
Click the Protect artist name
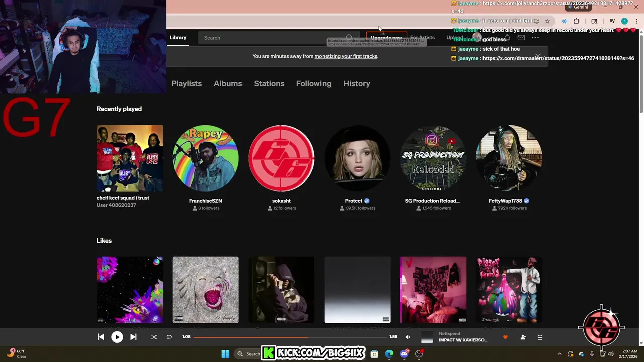(x=354, y=201)
